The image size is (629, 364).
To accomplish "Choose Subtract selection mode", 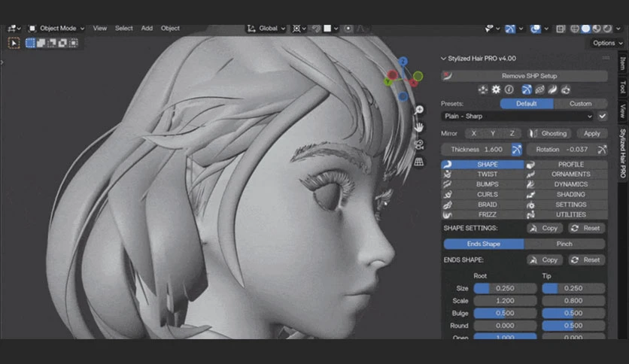I will 52,43.
